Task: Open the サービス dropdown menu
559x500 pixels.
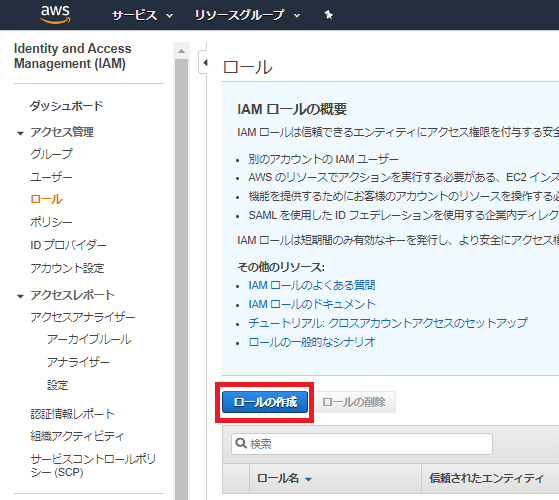Action: pos(142,15)
